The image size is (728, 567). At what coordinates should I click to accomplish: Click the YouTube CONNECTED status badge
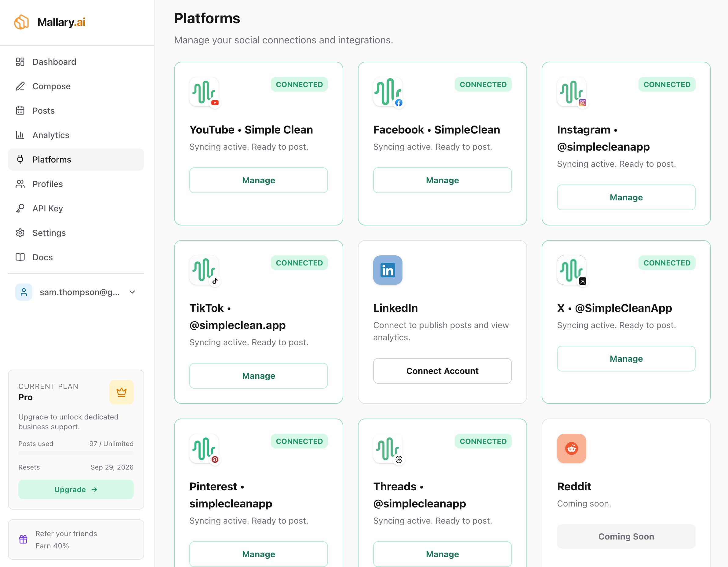click(x=299, y=84)
